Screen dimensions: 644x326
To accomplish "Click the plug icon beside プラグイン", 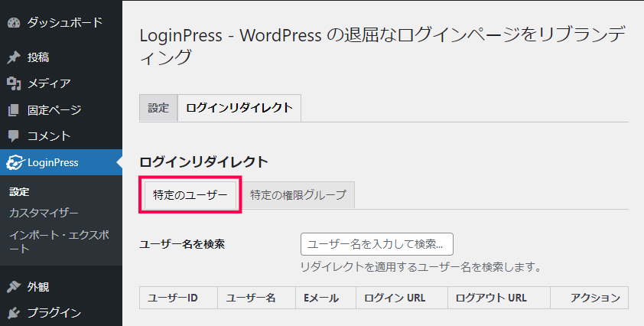I will coord(14,313).
